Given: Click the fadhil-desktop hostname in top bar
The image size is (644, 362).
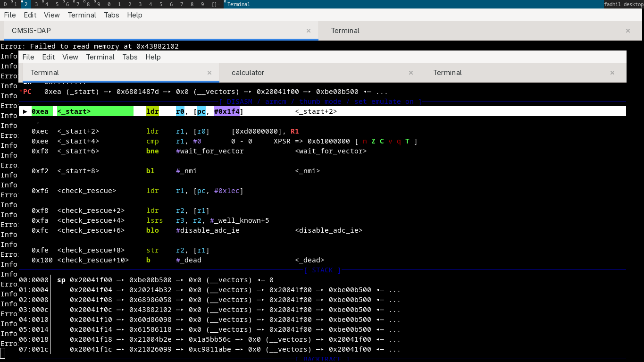Looking at the screenshot, I should [x=623, y=4].
